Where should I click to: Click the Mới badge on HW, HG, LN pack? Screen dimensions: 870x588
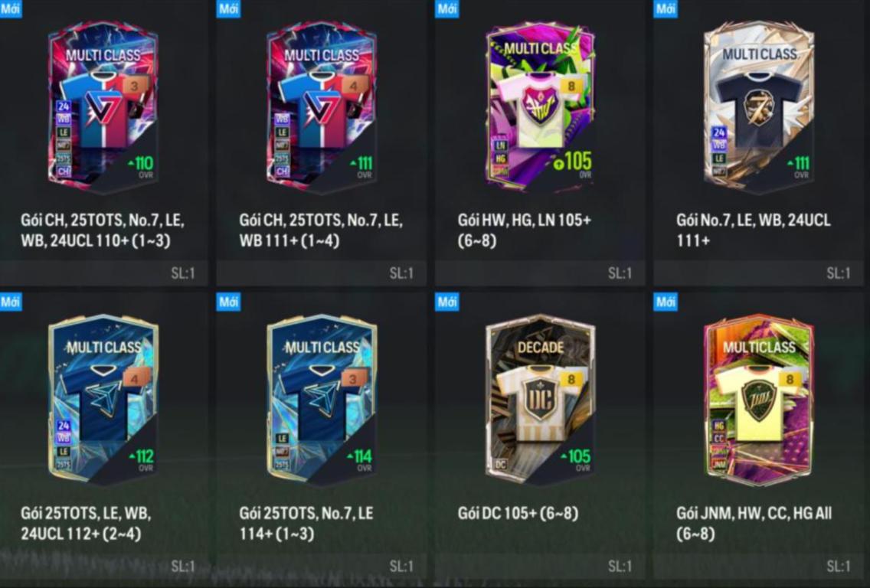[x=447, y=9]
